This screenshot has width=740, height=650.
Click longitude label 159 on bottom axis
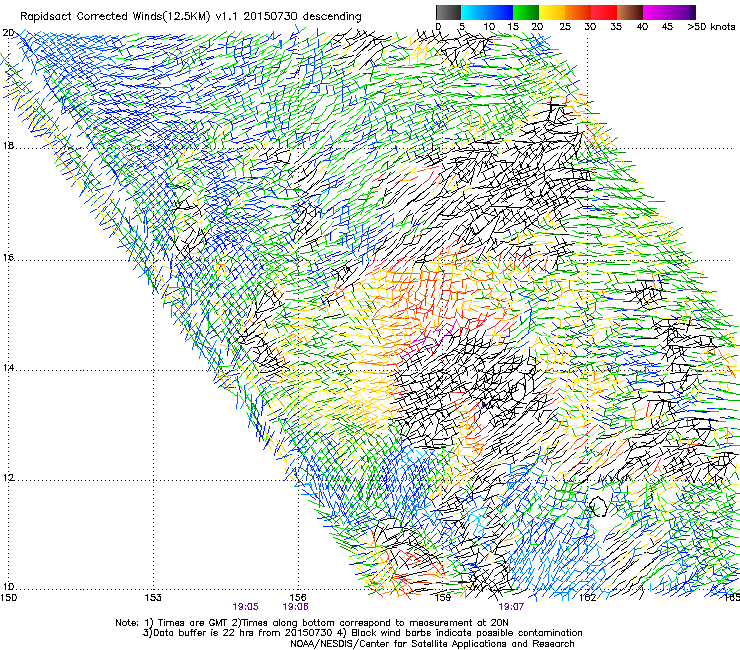[x=442, y=598]
